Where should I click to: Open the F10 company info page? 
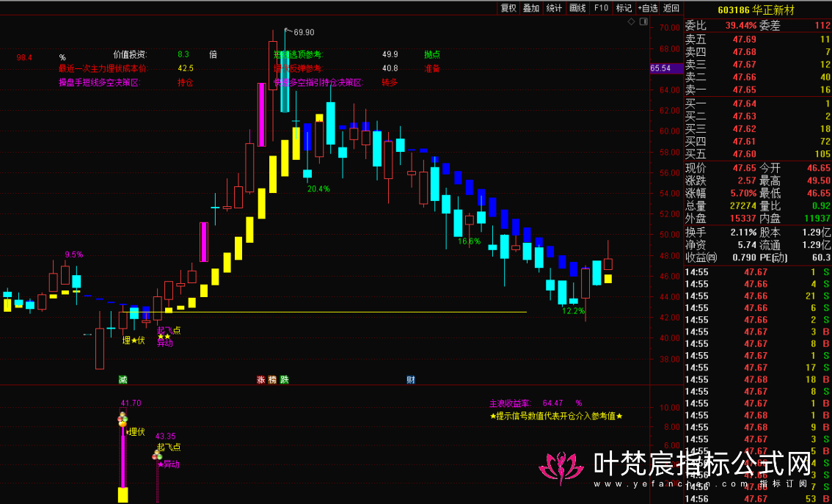(x=601, y=8)
